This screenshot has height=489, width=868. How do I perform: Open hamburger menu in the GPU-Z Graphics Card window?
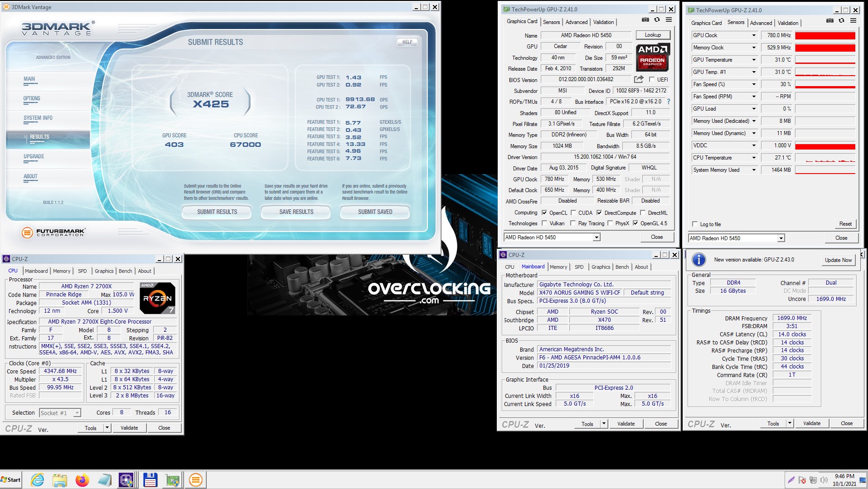tap(669, 20)
